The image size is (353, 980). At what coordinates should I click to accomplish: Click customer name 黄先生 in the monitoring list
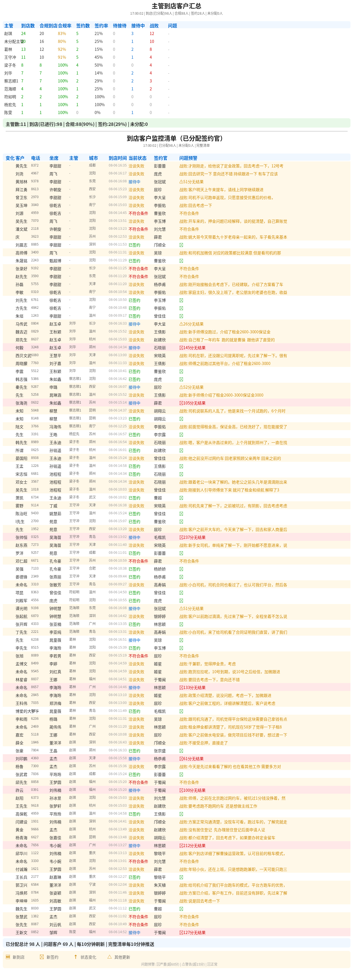[21, 166]
